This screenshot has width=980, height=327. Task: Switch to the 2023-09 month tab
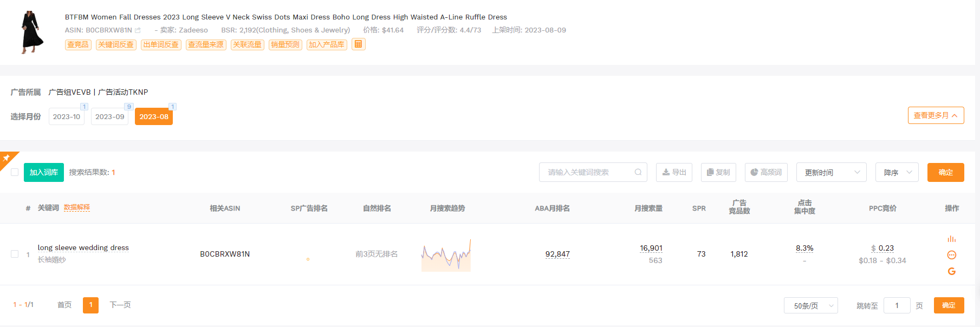(109, 116)
